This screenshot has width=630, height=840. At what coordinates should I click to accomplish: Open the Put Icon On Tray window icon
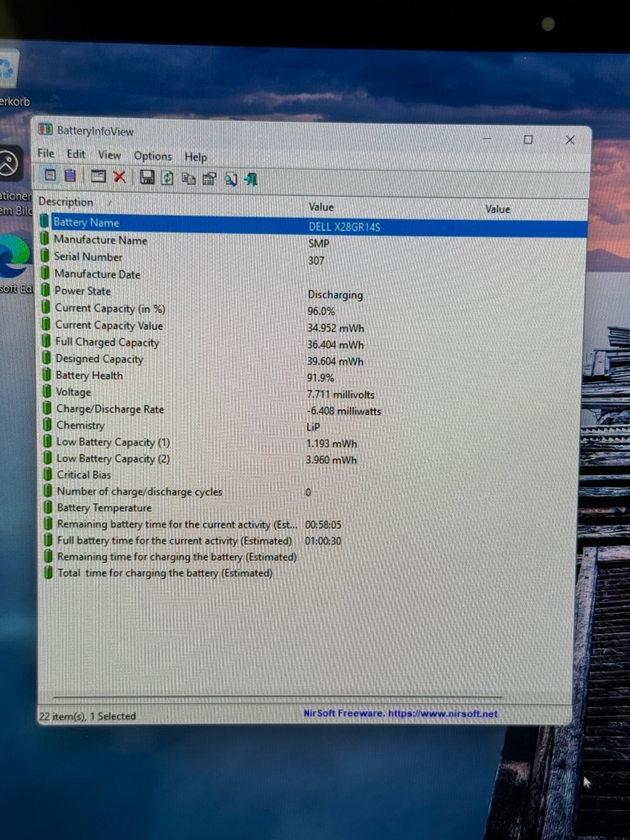[x=98, y=176]
